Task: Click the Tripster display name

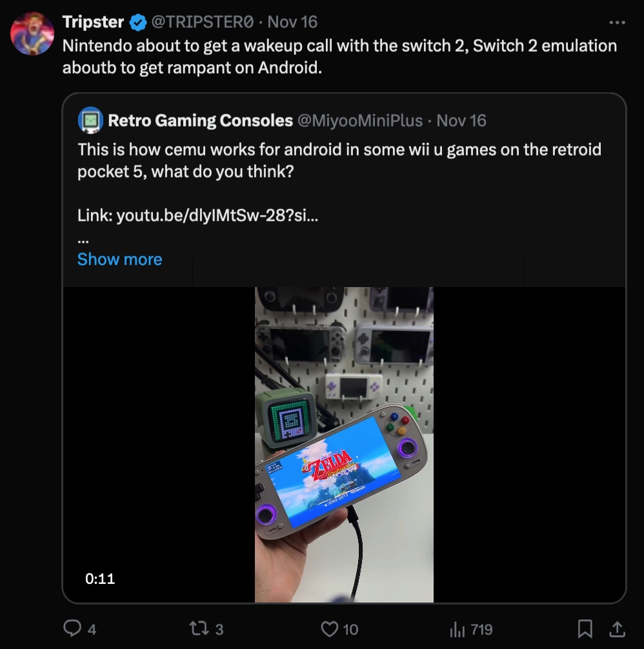Action: [x=93, y=22]
